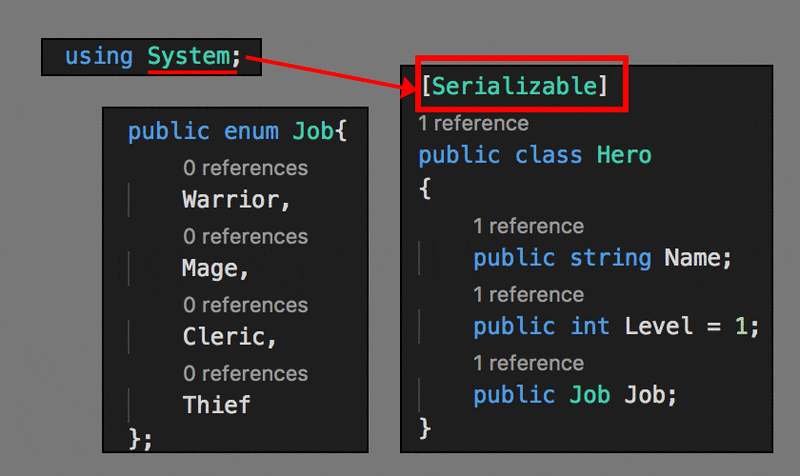Click the 'using' keyword
This screenshot has height=476, width=800.
pos(99,56)
